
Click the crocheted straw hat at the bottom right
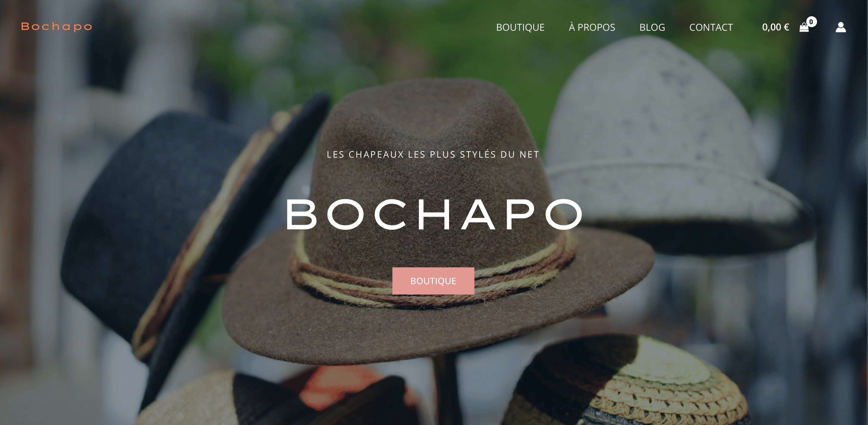click(634, 384)
